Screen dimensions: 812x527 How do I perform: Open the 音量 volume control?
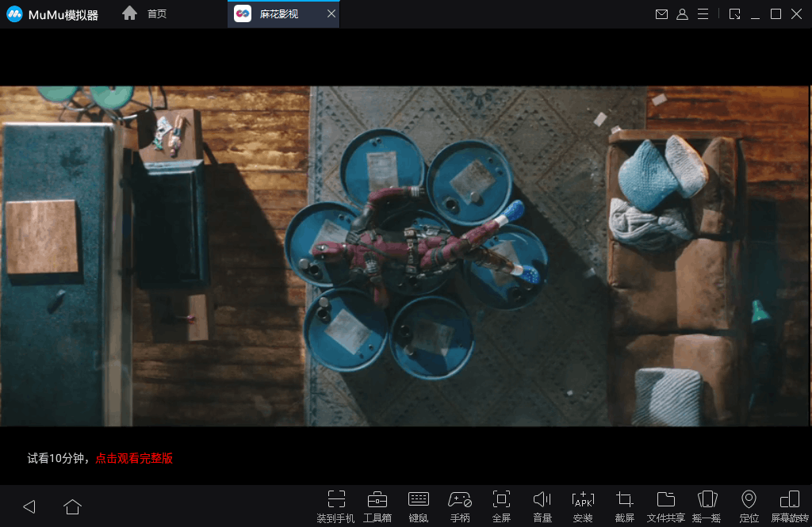click(x=542, y=499)
